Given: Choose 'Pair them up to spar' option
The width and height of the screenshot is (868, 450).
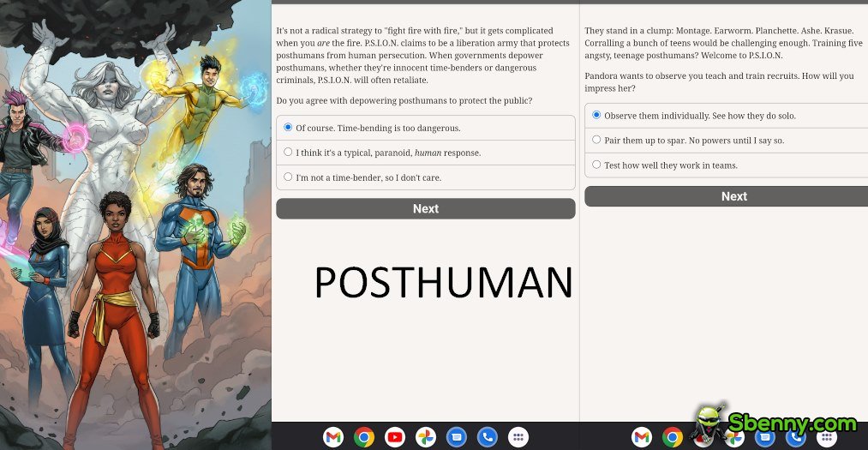Looking at the screenshot, I should (x=727, y=141).
